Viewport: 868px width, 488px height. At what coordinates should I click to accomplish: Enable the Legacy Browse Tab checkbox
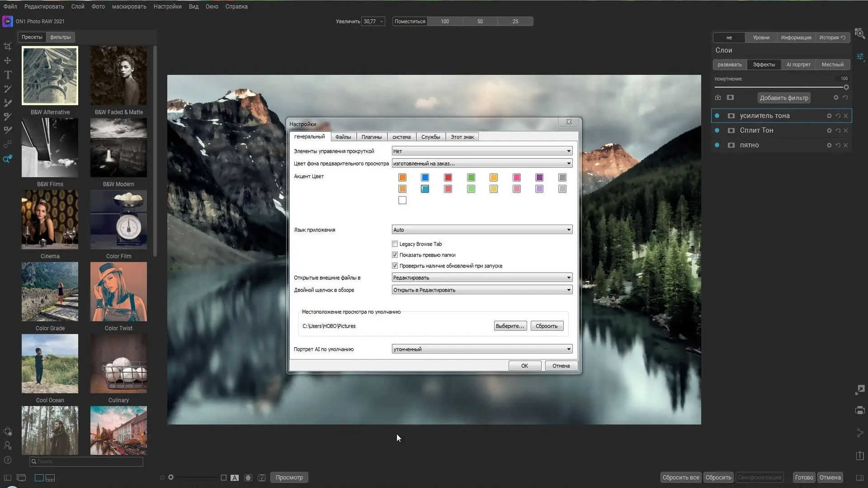(395, 244)
